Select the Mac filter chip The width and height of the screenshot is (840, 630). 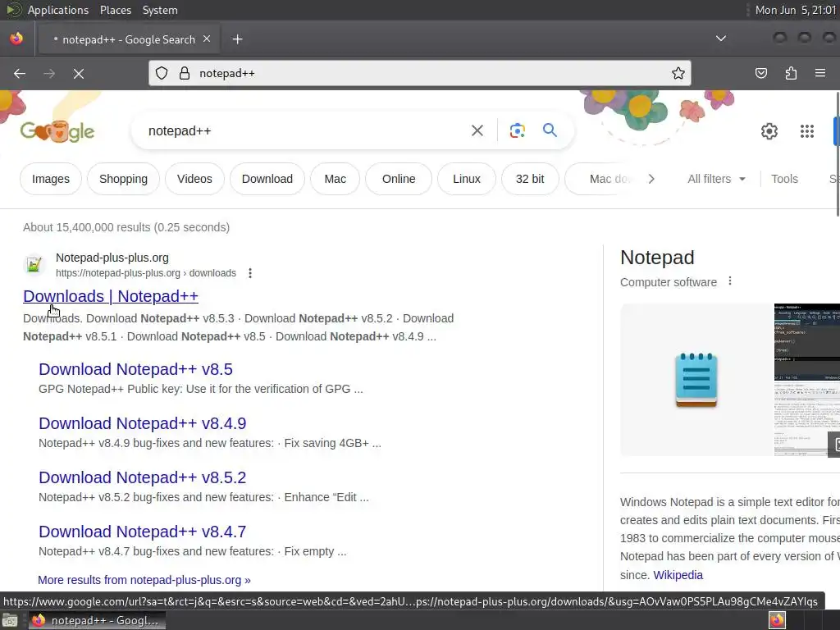click(x=336, y=179)
